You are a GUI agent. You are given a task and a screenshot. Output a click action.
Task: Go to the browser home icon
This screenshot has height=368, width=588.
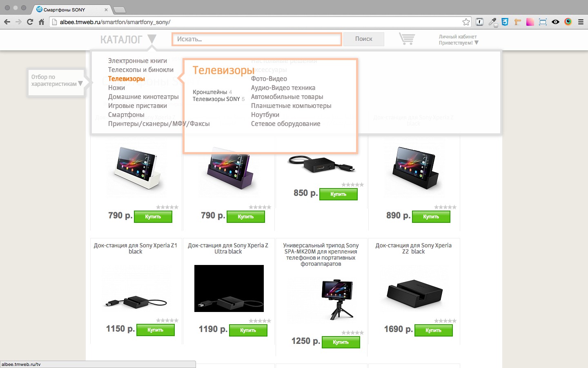(41, 22)
